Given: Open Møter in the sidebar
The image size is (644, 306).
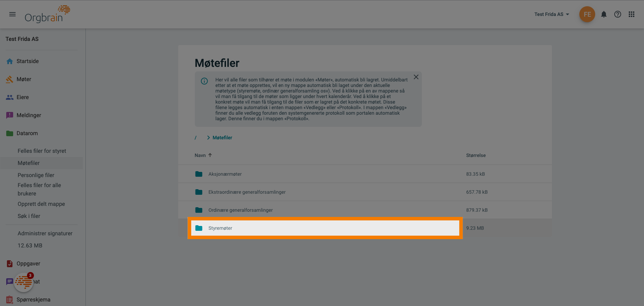Looking at the screenshot, I should [24, 79].
